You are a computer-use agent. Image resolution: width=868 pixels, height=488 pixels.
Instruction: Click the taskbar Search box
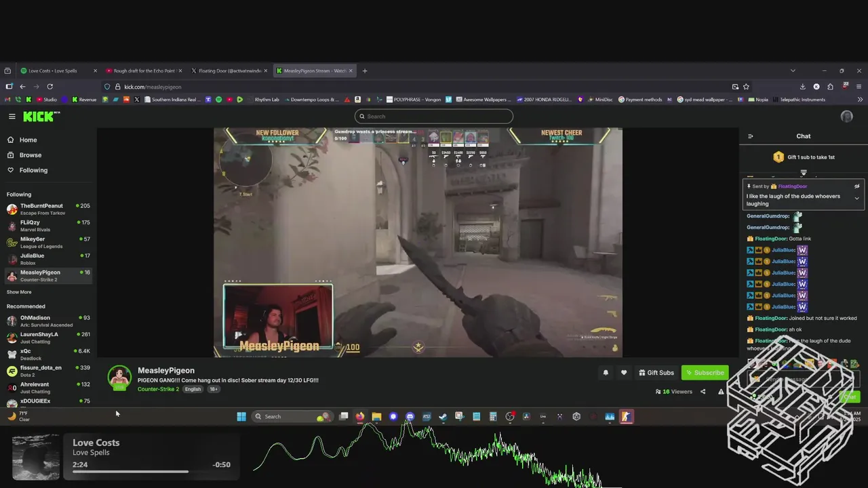(x=292, y=417)
